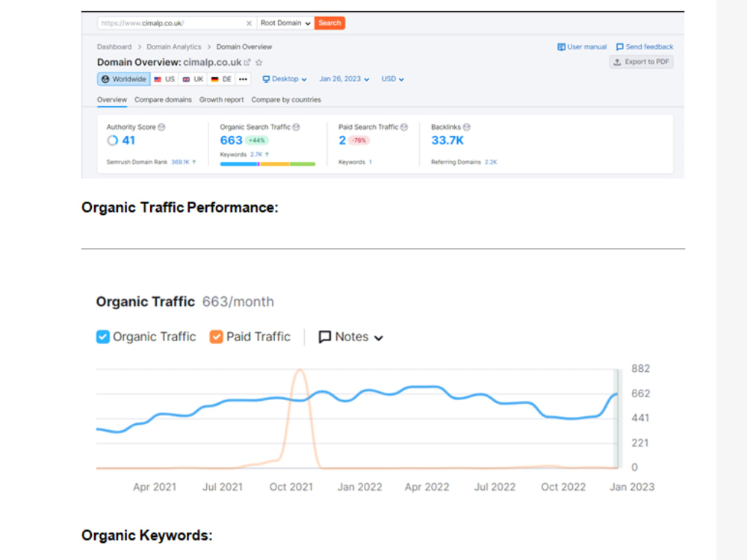The height and width of the screenshot is (560, 747).
Task: Switch to Compare by countries tab
Action: [286, 100]
